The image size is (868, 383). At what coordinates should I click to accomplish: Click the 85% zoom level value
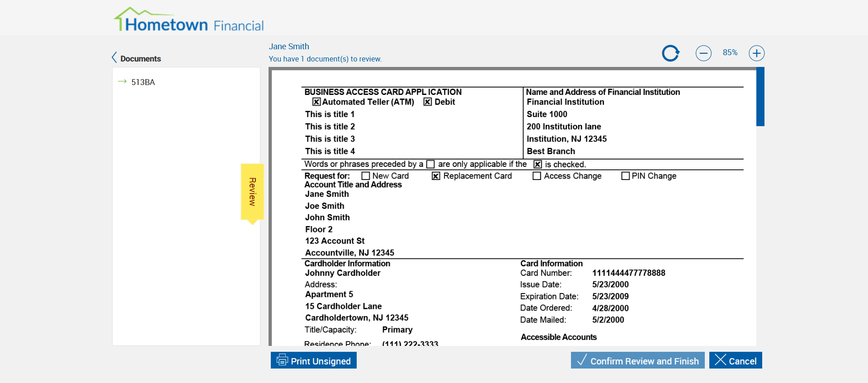tap(730, 52)
